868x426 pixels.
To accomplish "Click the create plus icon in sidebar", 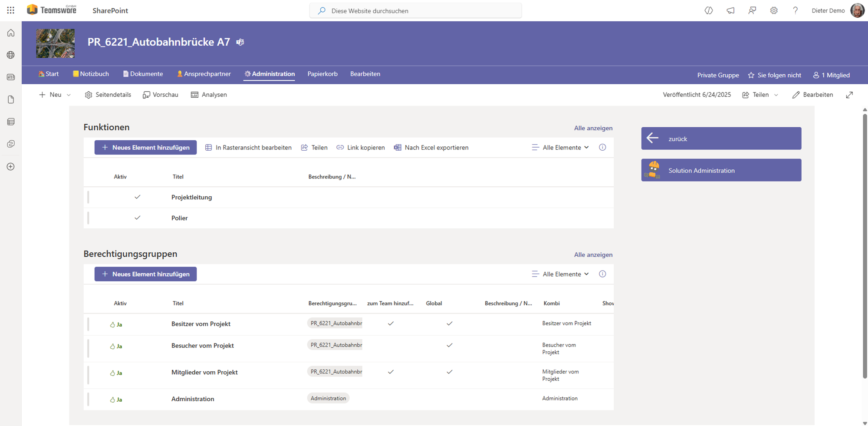I will [x=11, y=167].
